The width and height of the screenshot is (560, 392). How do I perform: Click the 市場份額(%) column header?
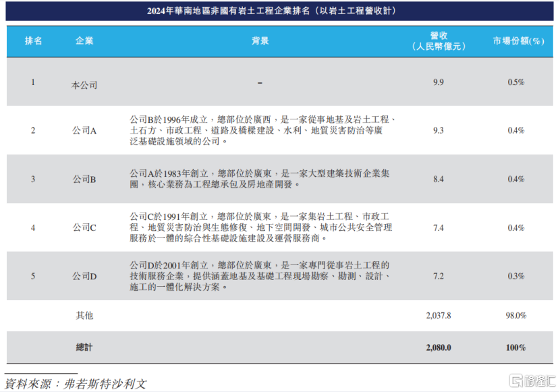pos(517,40)
